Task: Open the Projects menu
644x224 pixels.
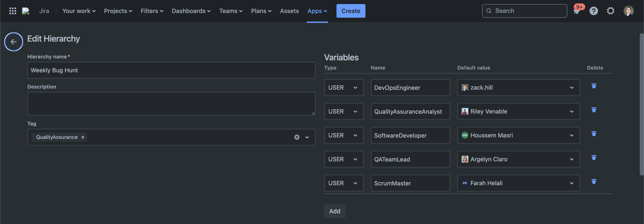Action: (118, 11)
